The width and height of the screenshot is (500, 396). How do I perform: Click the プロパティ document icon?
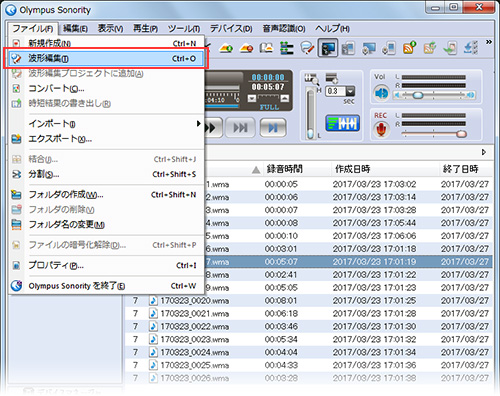point(16,266)
